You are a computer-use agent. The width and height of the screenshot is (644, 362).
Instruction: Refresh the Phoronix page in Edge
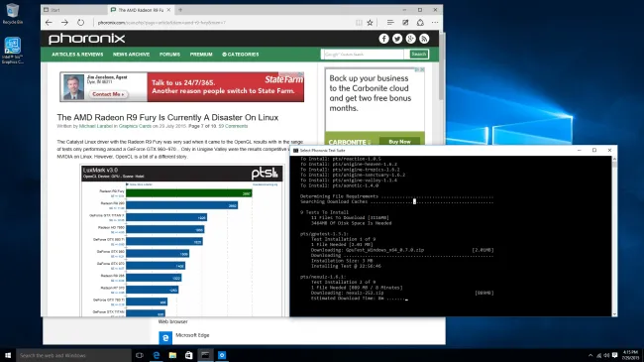80,23
